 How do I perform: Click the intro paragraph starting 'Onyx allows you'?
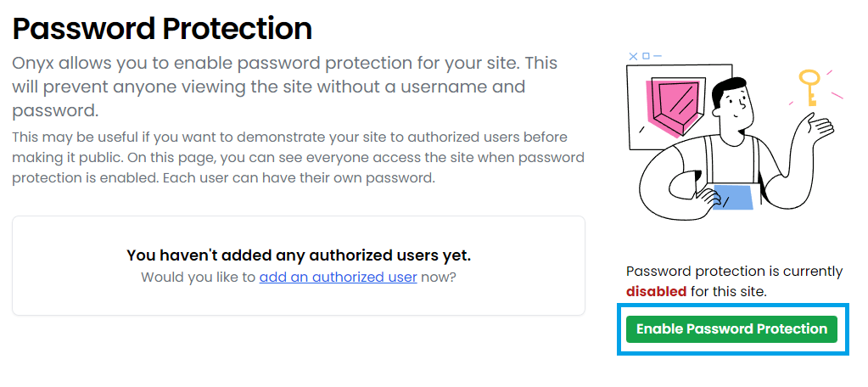coord(285,87)
